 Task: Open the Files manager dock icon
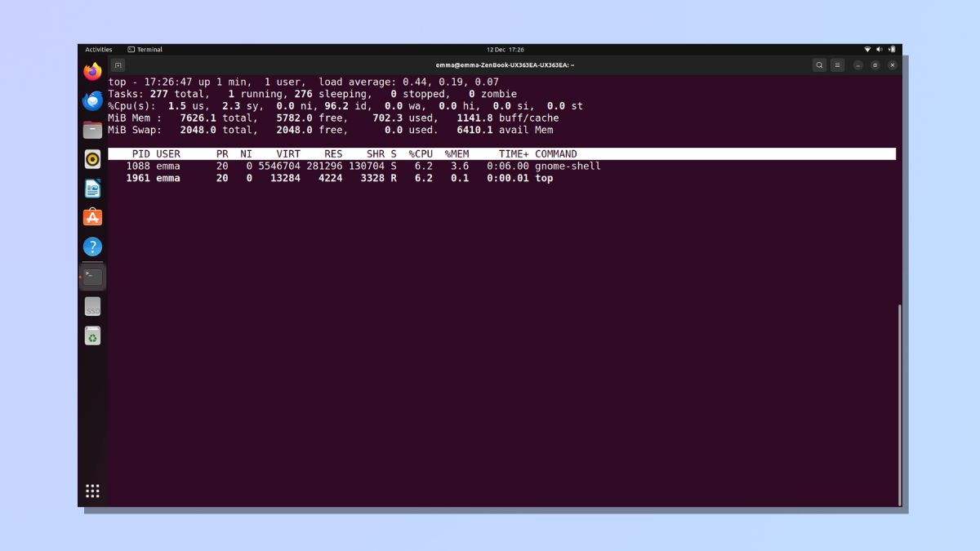click(93, 130)
